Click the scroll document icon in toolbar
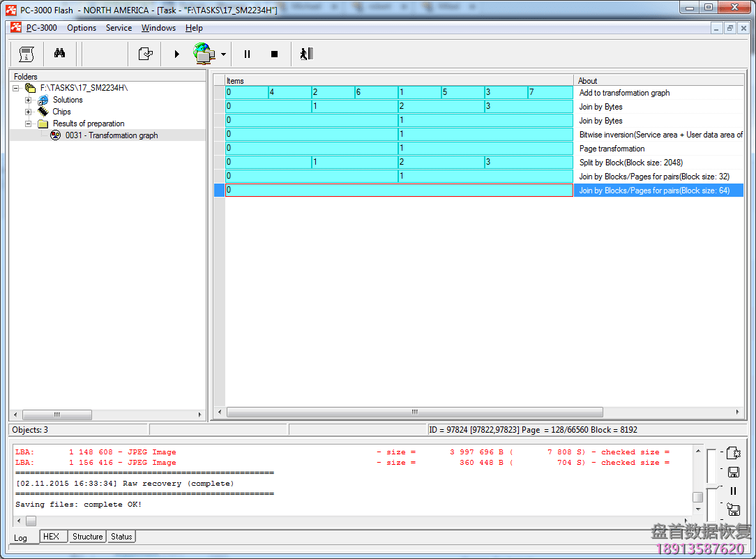This screenshot has width=756, height=559. pos(27,54)
